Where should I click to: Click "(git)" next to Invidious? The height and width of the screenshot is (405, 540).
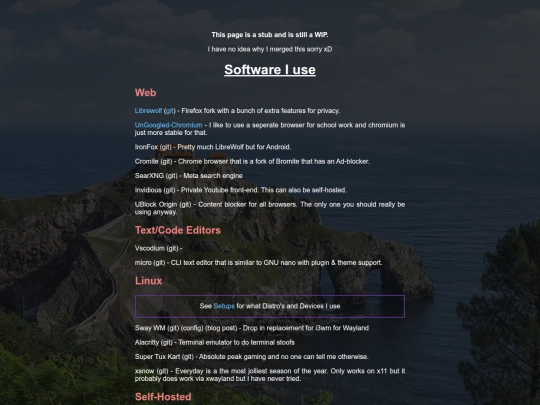point(169,190)
